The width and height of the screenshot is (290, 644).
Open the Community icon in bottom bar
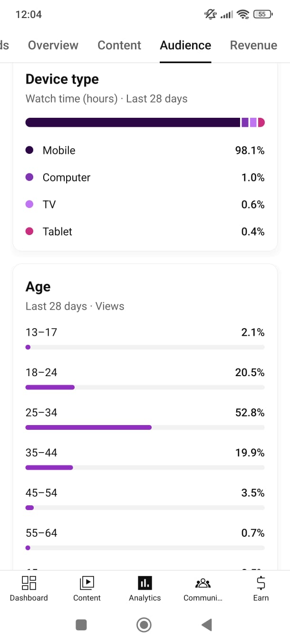pyautogui.click(x=203, y=583)
